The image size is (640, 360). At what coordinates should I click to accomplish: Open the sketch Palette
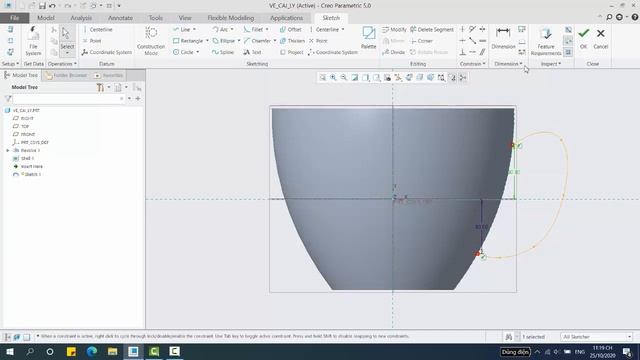(x=369, y=38)
